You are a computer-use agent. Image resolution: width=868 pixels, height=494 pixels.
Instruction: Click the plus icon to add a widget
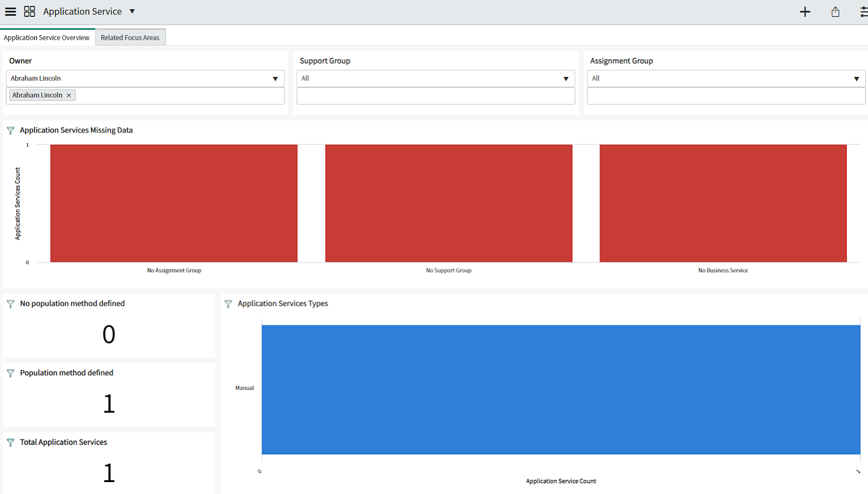coord(805,11)
